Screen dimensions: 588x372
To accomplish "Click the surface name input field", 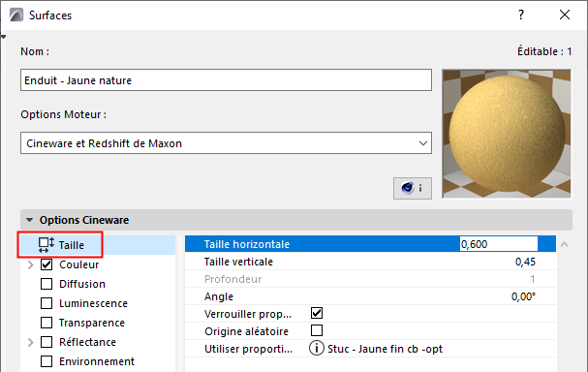I will pyautogui.click(x=226, y=79).
